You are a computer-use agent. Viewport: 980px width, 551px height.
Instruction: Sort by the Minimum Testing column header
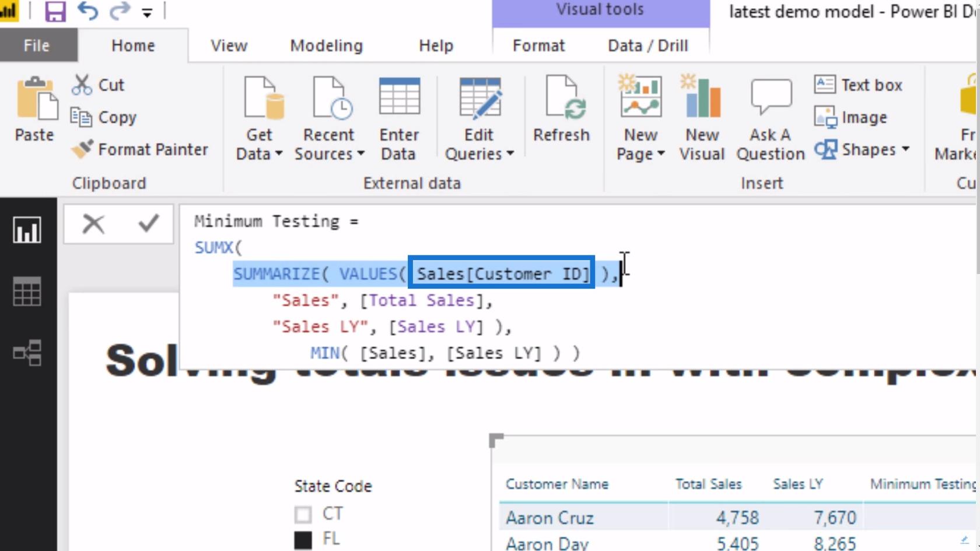click(922, 484)
